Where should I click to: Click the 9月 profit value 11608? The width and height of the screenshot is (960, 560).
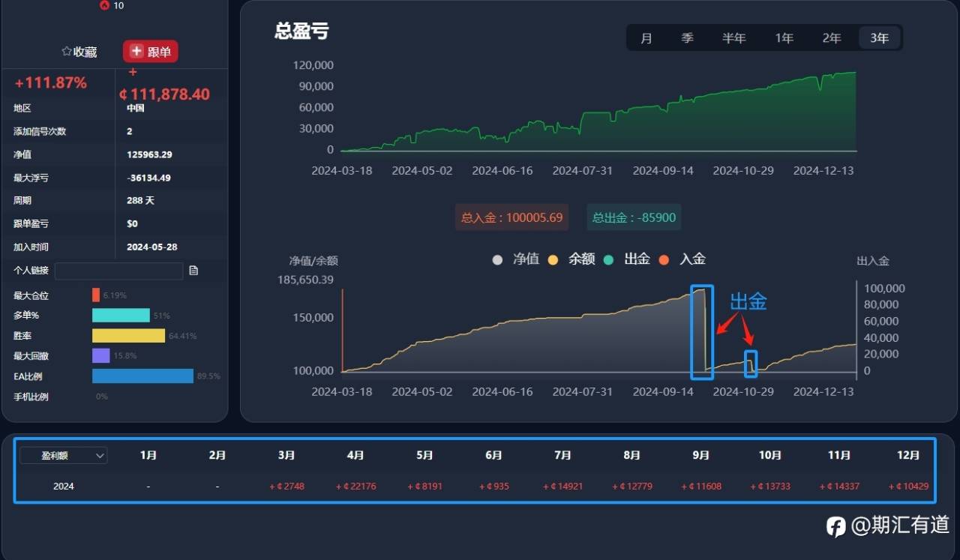(x=701, y=487)
